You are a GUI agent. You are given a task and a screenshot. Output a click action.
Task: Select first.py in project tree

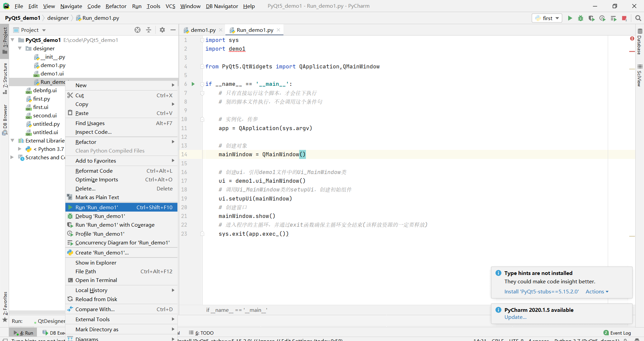click(x=42, y=99)
